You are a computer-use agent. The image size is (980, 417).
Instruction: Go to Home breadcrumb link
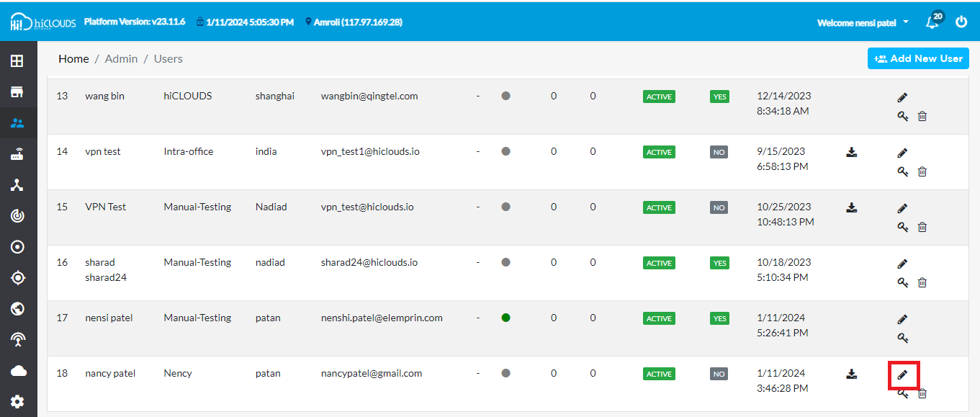tap(73, 59)
